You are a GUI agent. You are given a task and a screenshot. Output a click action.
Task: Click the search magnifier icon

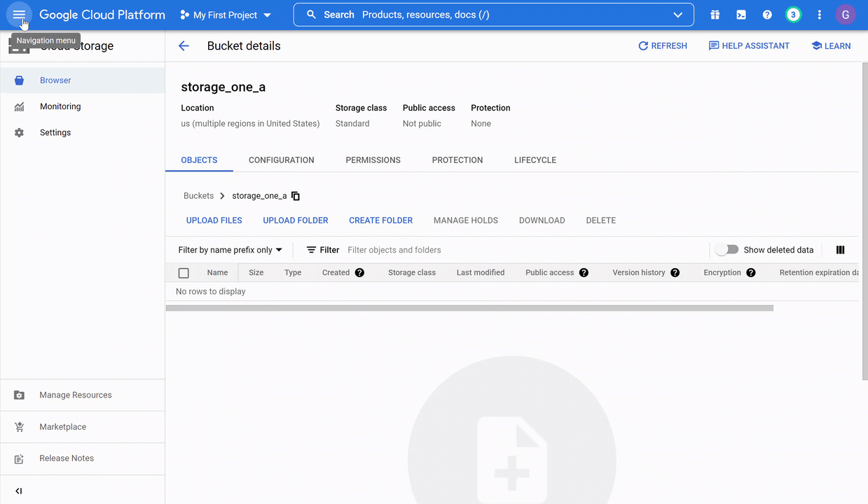tap(312, 15)
